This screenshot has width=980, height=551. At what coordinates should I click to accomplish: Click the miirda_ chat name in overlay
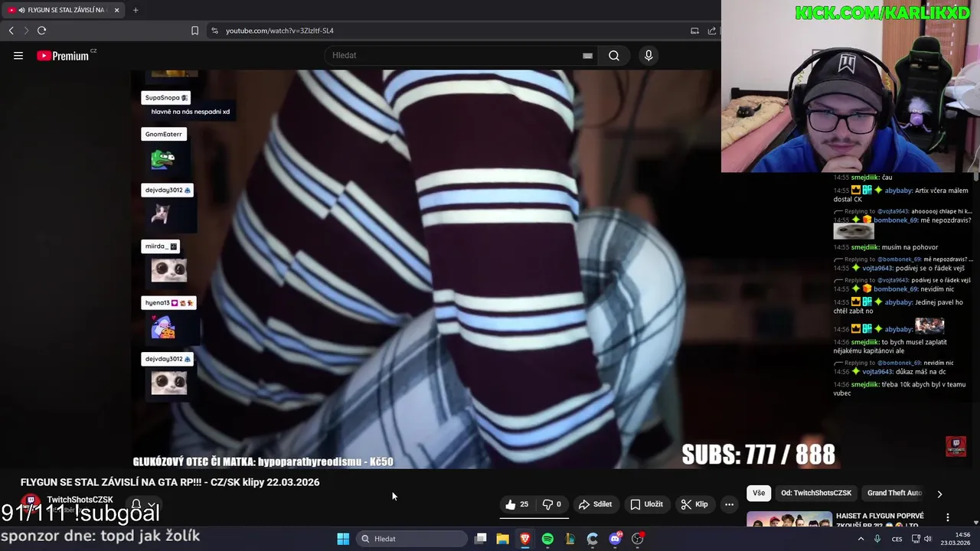tap(156, 246)
